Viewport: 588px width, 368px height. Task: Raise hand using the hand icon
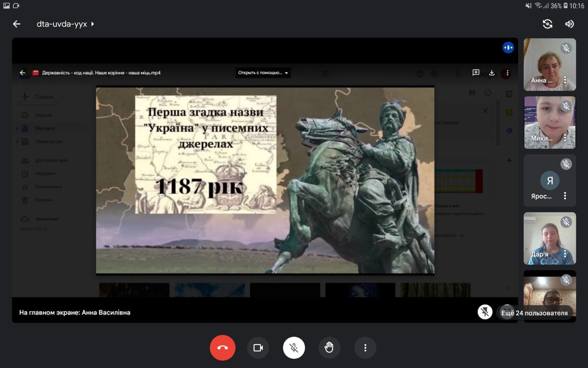click(x=329, y=347)
